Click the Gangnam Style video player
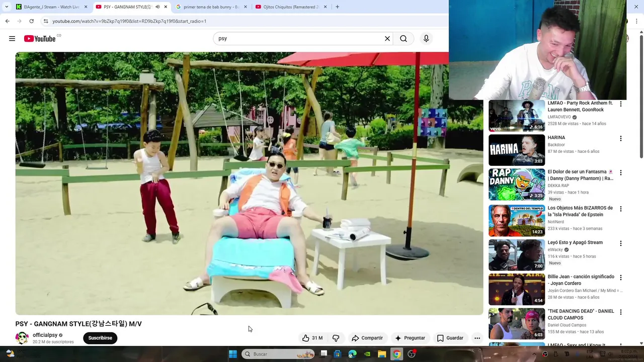 (x=249, y=184)
